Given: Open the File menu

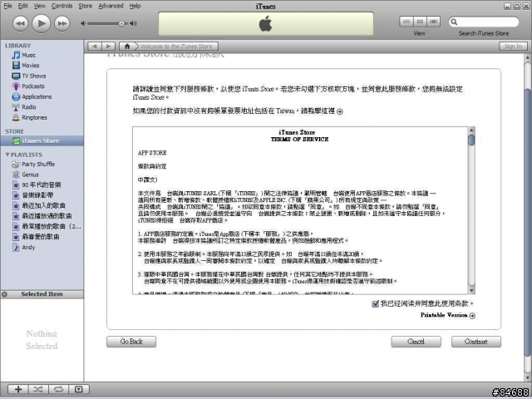Looking at the screenshot, I should click(x=7, y=6).
